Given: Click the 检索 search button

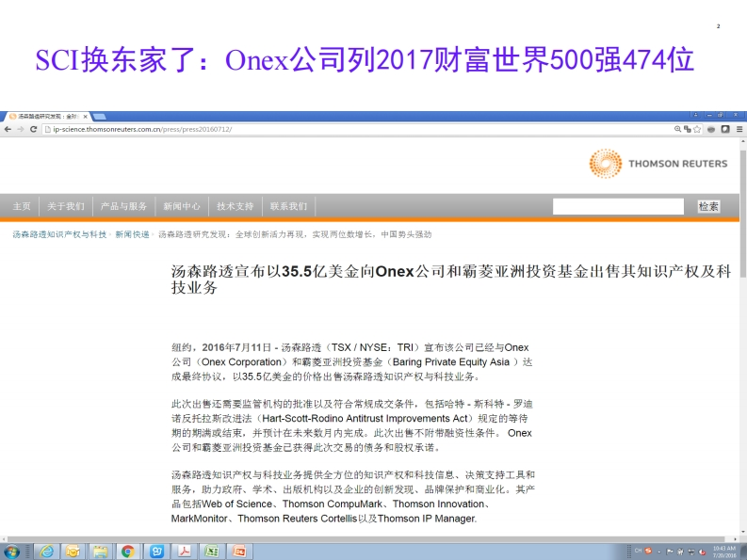Looking at the screenshot, I should tap(708, 206).
